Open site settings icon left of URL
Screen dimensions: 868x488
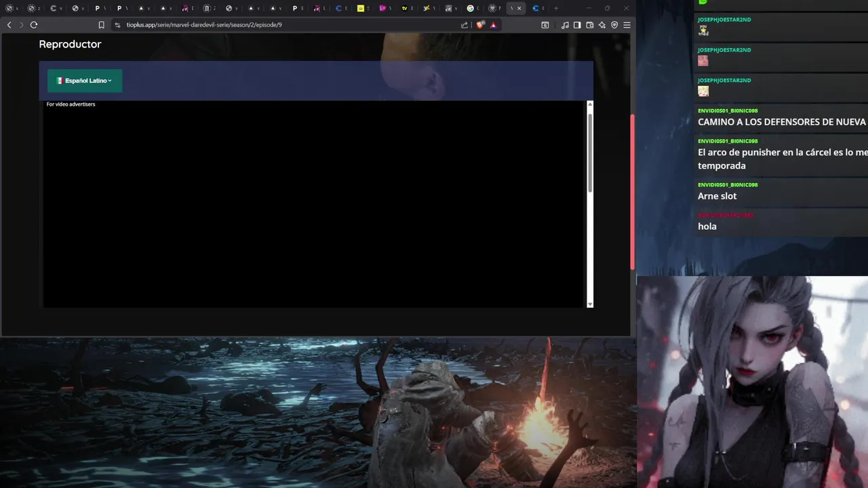(x=117, y=25)
